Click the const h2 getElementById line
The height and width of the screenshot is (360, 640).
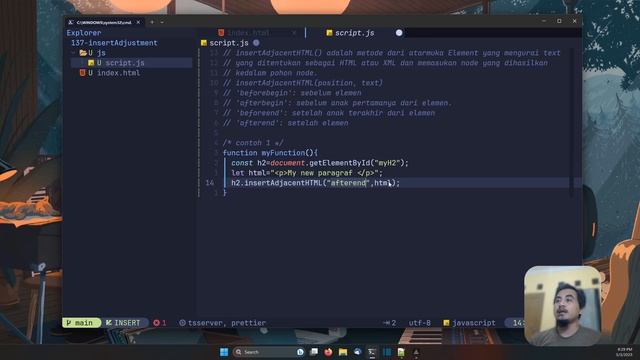click(x=320, y=163)
